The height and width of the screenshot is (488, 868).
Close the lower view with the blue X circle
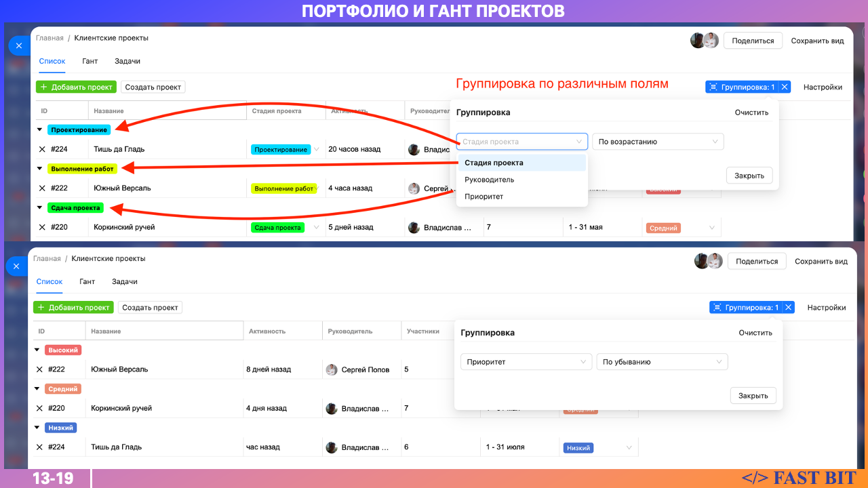16,266
